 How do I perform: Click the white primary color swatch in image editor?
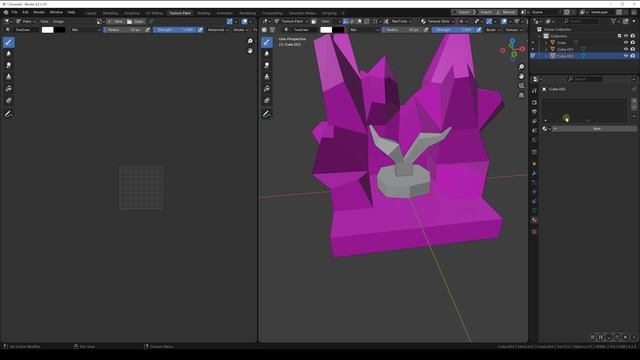pos(48,30)
